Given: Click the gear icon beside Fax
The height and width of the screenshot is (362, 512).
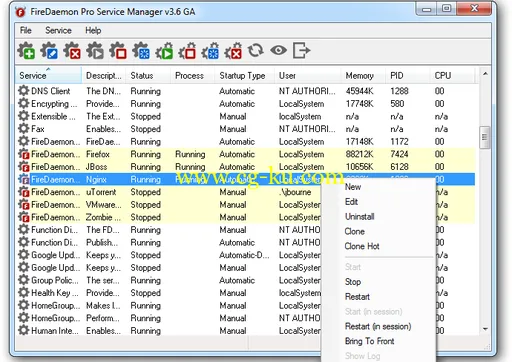Looking at the screenshot, I should [x=24, y=128].
